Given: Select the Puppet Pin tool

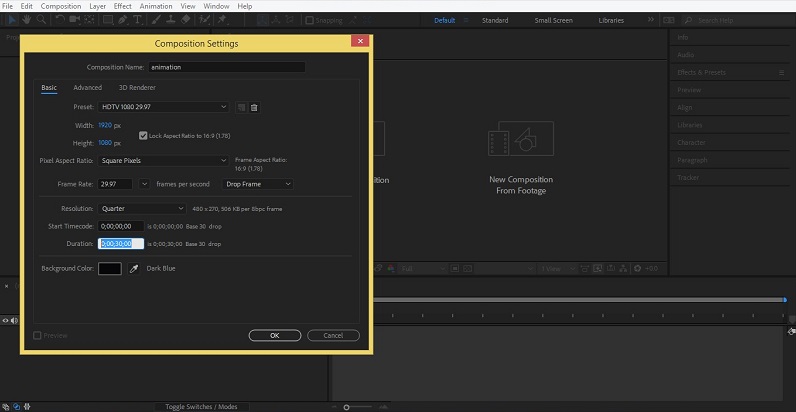Looking at the screenshot, I should pos(222,19).
